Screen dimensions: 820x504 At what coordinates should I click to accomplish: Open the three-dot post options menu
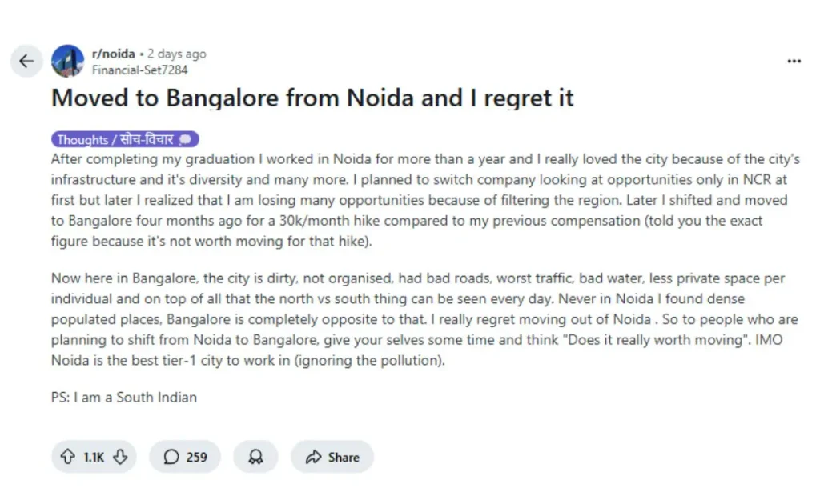coord(794,62)
